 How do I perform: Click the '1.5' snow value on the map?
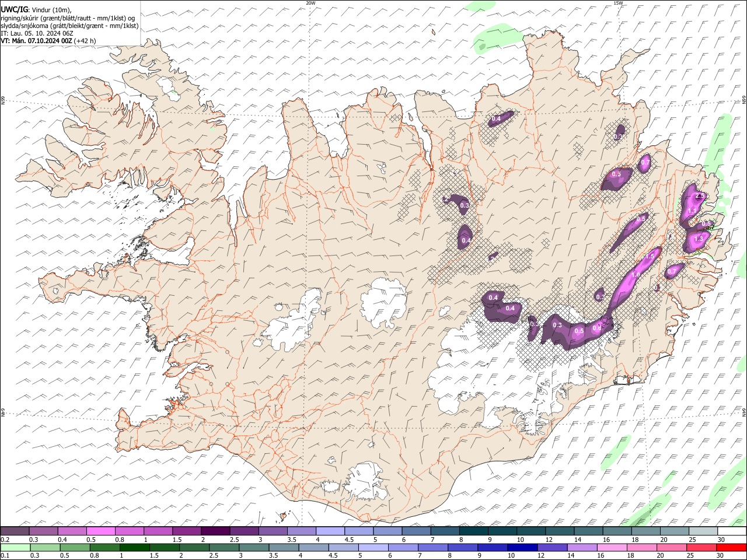649,257
